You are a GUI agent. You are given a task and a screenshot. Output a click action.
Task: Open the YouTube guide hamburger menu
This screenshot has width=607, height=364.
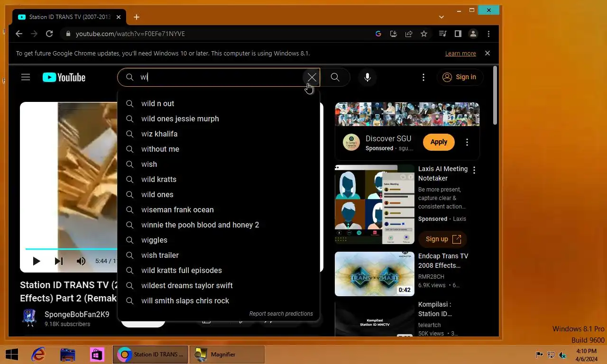coord(26,77)
